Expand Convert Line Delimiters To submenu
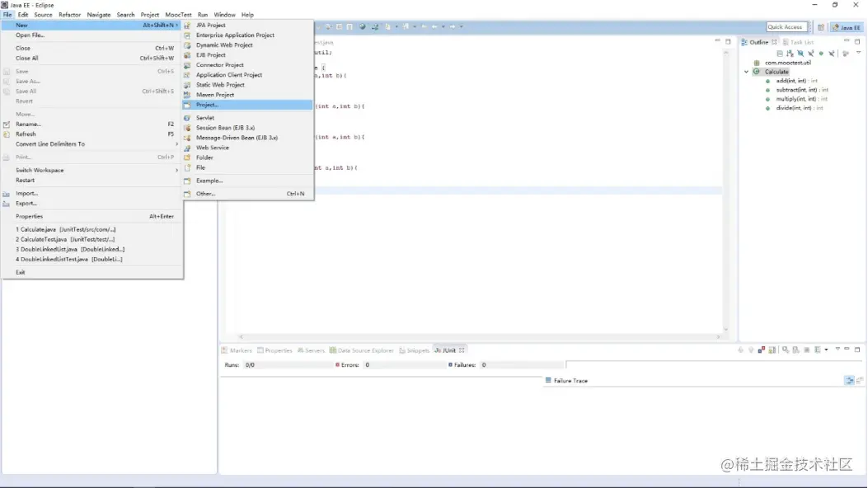The height and width of the screenshot is (488, 868). [x=91, y=144]
